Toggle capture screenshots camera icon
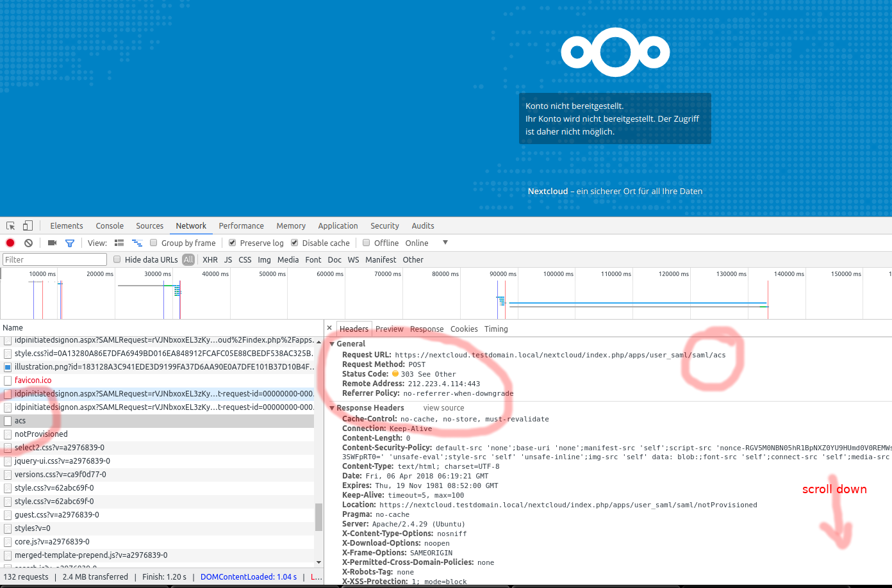 (x=52, y=243)
